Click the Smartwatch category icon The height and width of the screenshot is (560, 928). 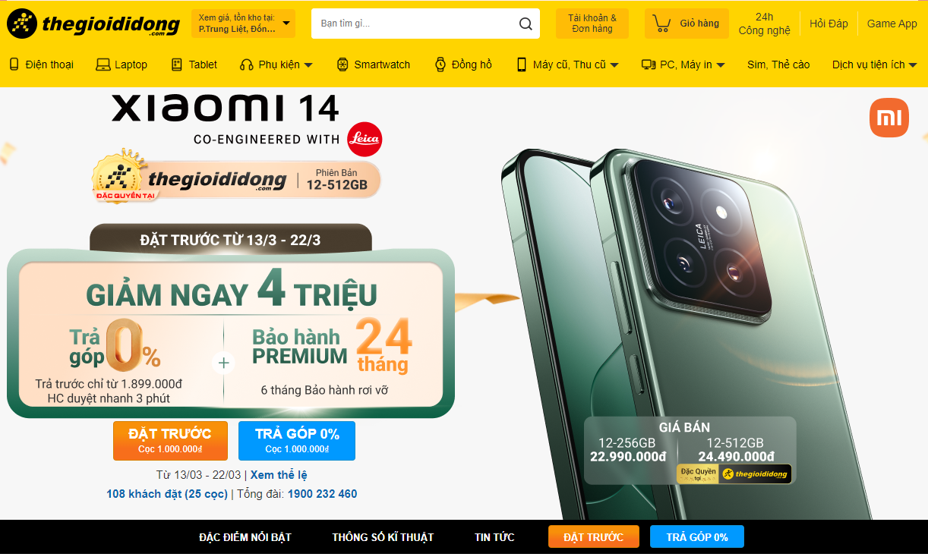click(x=342, y=64)
